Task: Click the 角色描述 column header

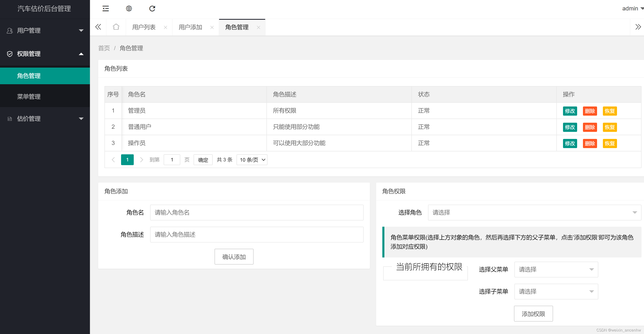Action: coord(339,94)
